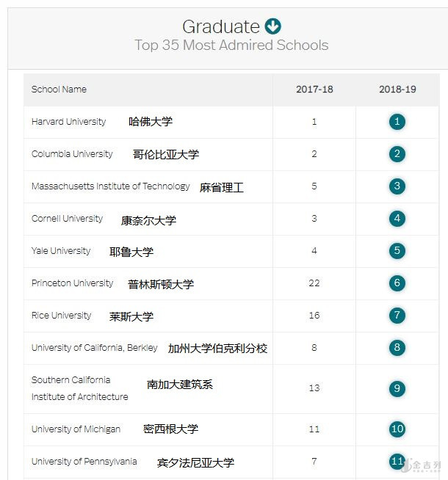Click the rank 5 badge for Yale
Screen dimensions: 448x480
(397, 251)
